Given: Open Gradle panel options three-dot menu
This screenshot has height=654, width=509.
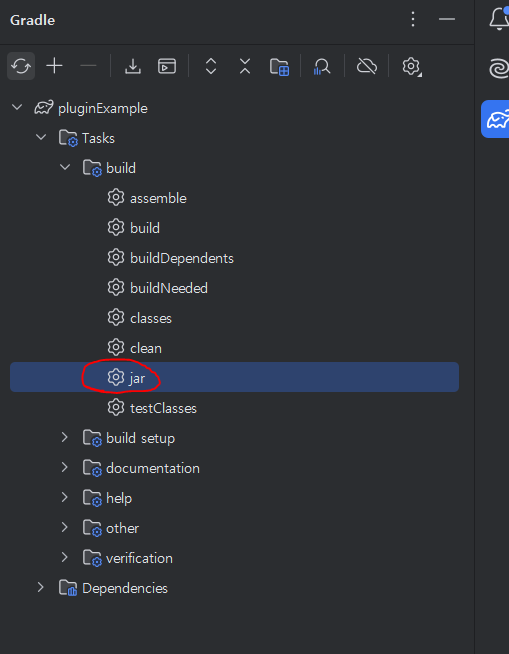Looking at the screenshot, I should (x=413, y=19).
